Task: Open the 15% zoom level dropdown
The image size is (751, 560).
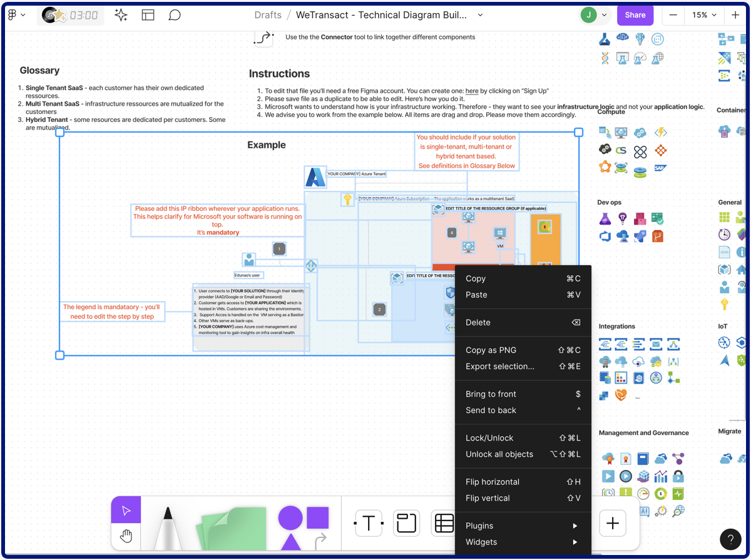Action: [x=705, y=15]
